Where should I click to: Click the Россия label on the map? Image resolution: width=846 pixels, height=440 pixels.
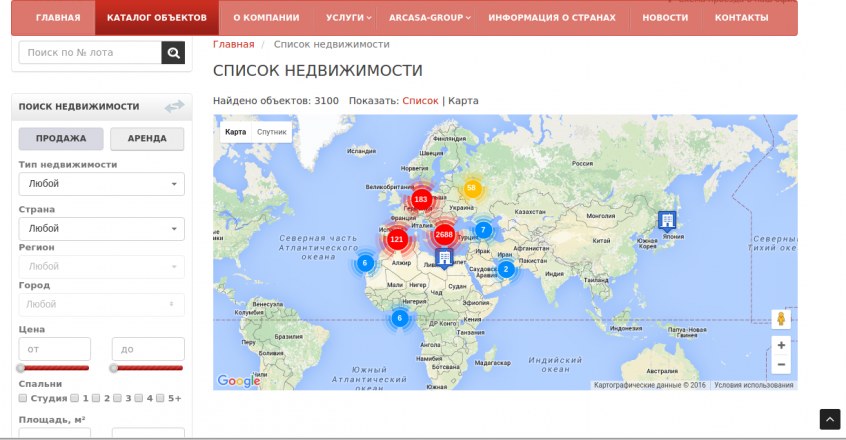point(582,163)
